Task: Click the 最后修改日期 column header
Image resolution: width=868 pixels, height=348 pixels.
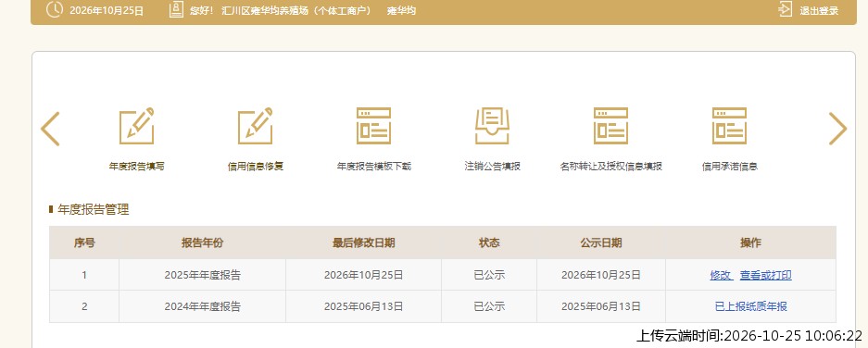Action: (x=364, y=242)
